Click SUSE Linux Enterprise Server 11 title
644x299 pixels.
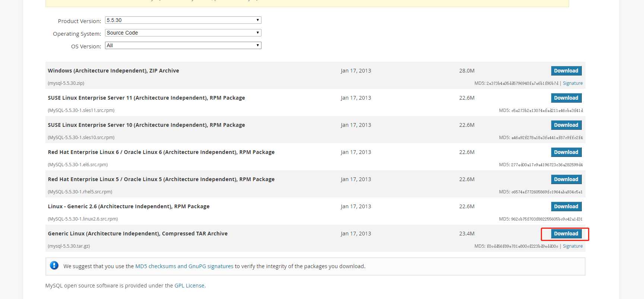146,98
